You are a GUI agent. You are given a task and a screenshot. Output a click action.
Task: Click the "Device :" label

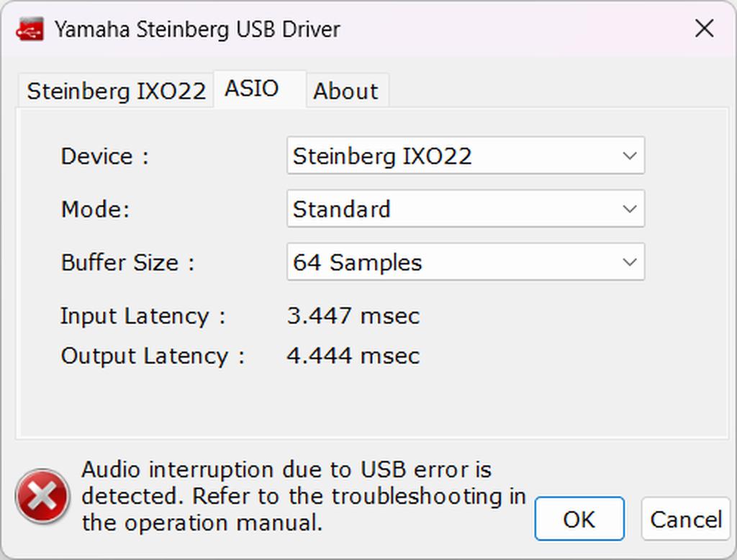click(105, 156)
